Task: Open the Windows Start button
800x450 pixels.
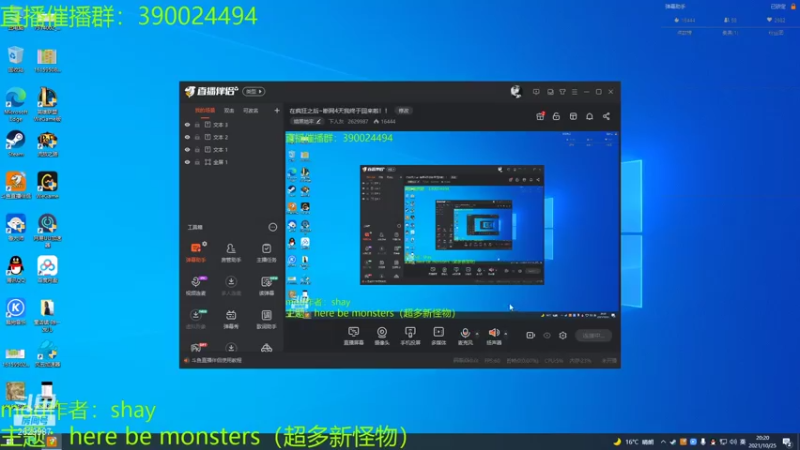Action: pos(10,442)
